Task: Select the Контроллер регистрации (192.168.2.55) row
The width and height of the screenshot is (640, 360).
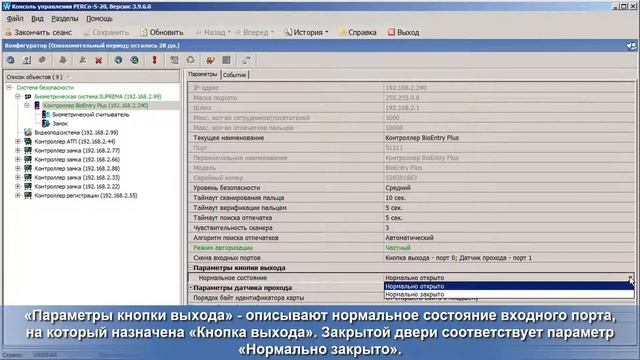Action: click(86, 196)
